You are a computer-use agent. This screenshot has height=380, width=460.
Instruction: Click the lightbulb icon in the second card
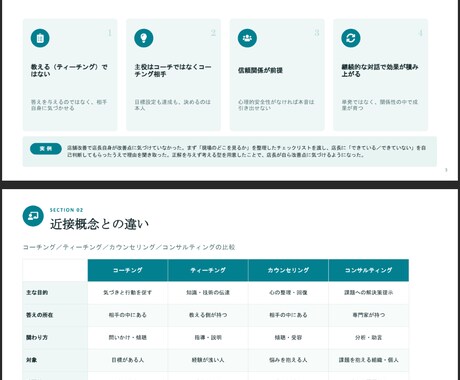pyautogui.click(x=144, y=38)
